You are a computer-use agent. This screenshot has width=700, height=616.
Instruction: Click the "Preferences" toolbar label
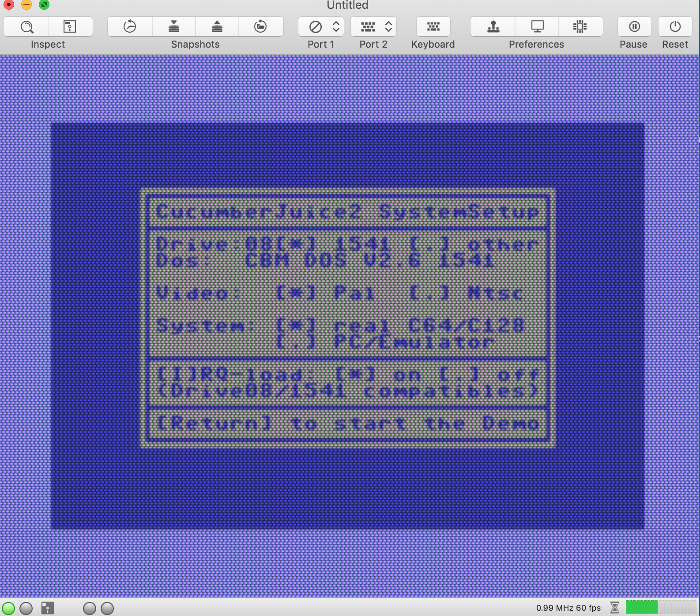click(536, 45)
